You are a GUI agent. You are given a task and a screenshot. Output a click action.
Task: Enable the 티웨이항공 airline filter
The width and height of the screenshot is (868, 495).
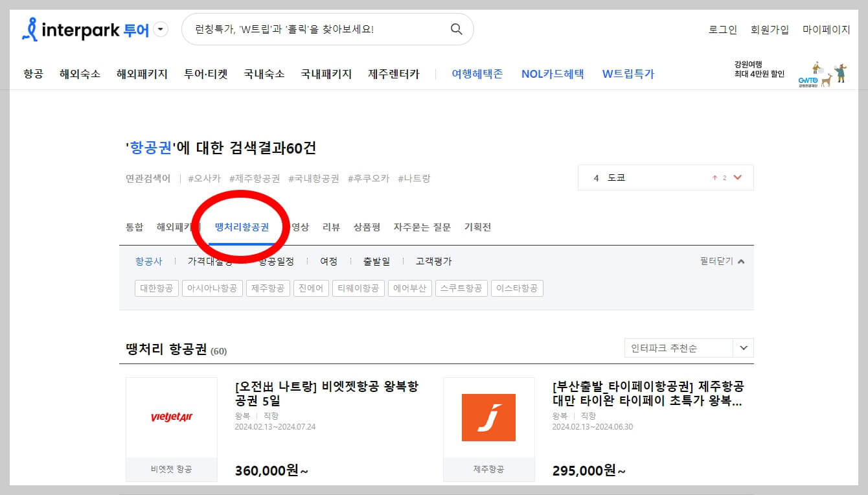358,288
